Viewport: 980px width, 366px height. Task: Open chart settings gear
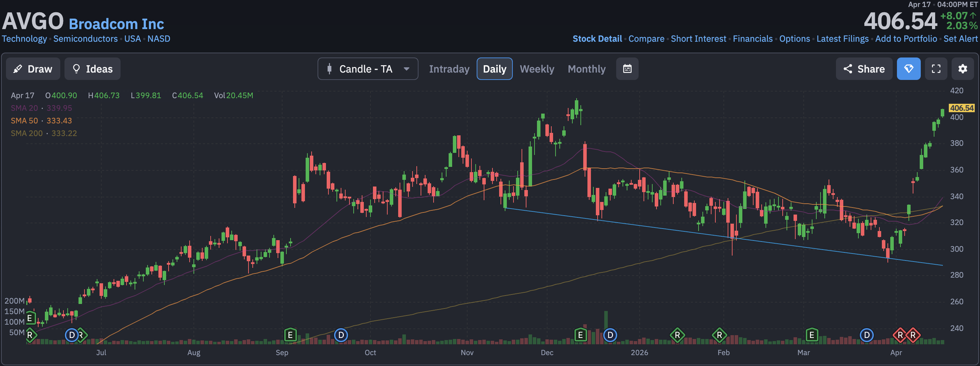(x=962, y=69)
